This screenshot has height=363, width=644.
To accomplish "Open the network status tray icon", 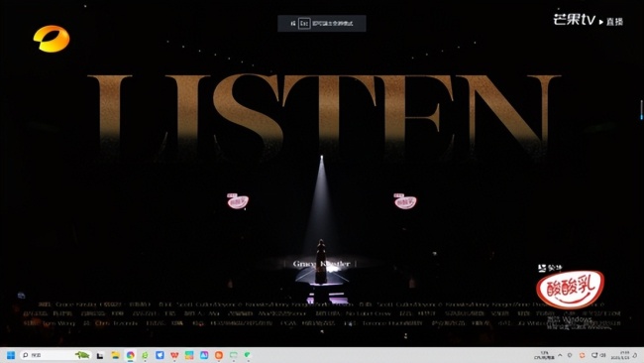I will [x=594, y=355].
